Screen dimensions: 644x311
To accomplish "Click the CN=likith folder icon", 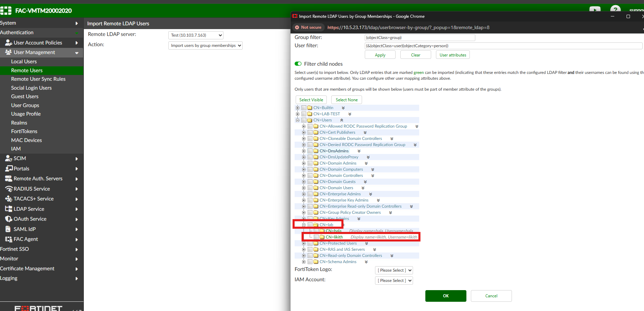I will [x=322, y=237].
